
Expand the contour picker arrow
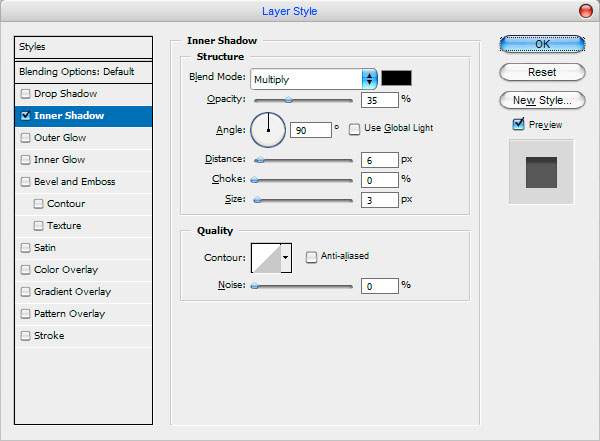(286, 258)
